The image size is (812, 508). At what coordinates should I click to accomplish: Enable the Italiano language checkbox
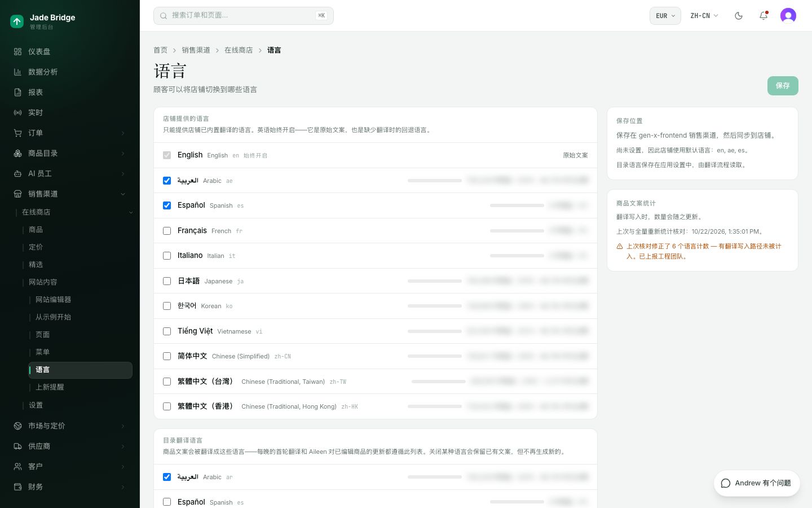pos(167,256)
